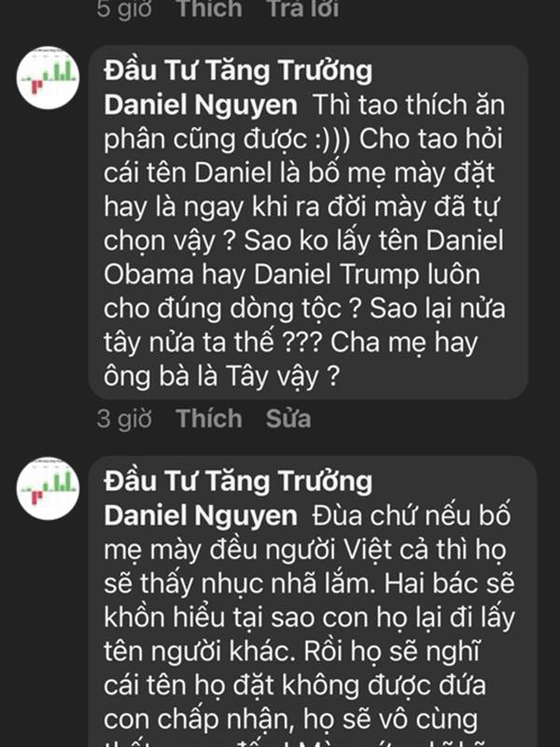Like the comment posted 3 giờ ago
This screenshot has height=747, width=560.
209,418
